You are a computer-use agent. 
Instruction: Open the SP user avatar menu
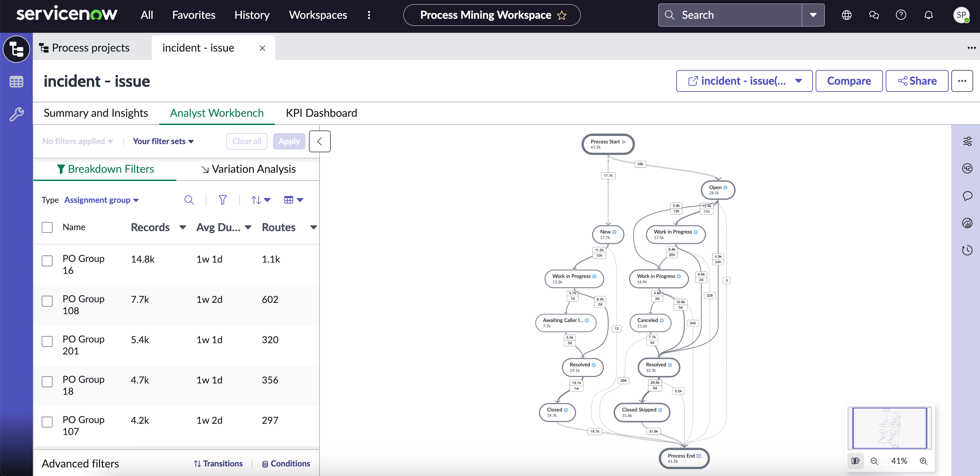click(961, 15)
